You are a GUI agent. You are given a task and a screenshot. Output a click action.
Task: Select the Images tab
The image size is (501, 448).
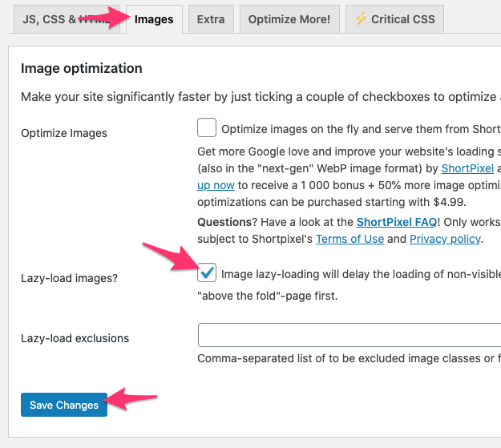(154, 19)
